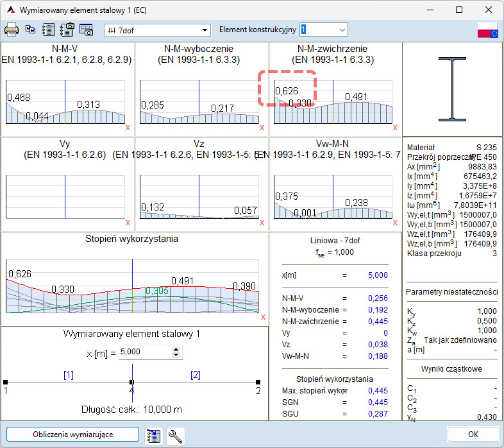The width and height of the screenshot is (504, 448).
Task: Click the SGU value 0,287
Action: pos(378,414)
